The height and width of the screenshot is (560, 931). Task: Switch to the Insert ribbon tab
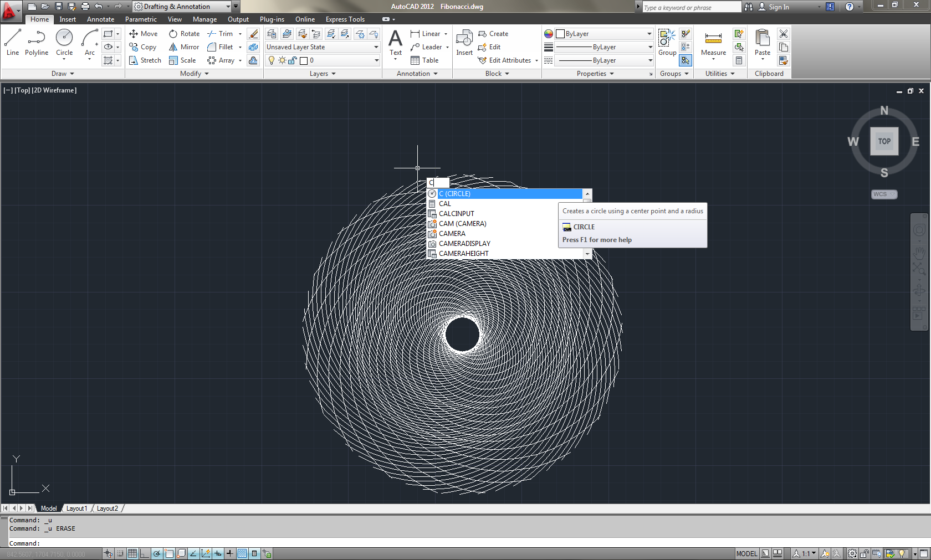(x=68, y=19)
